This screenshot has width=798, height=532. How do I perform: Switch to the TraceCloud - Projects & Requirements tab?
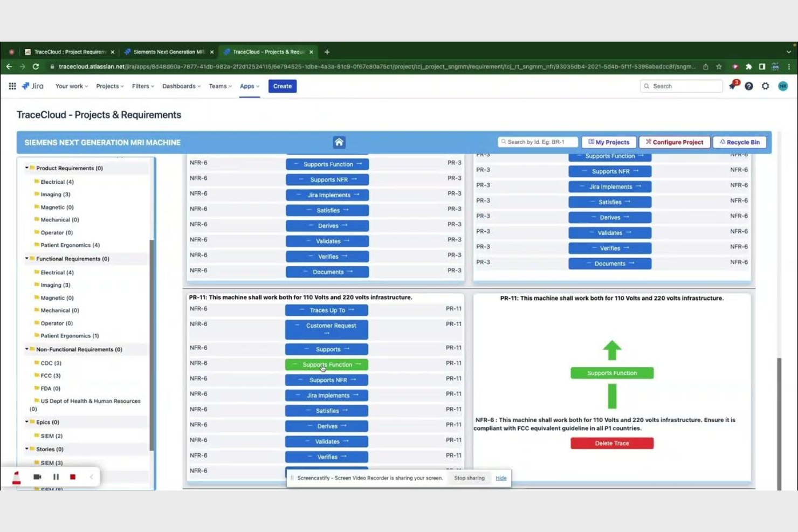268,52
